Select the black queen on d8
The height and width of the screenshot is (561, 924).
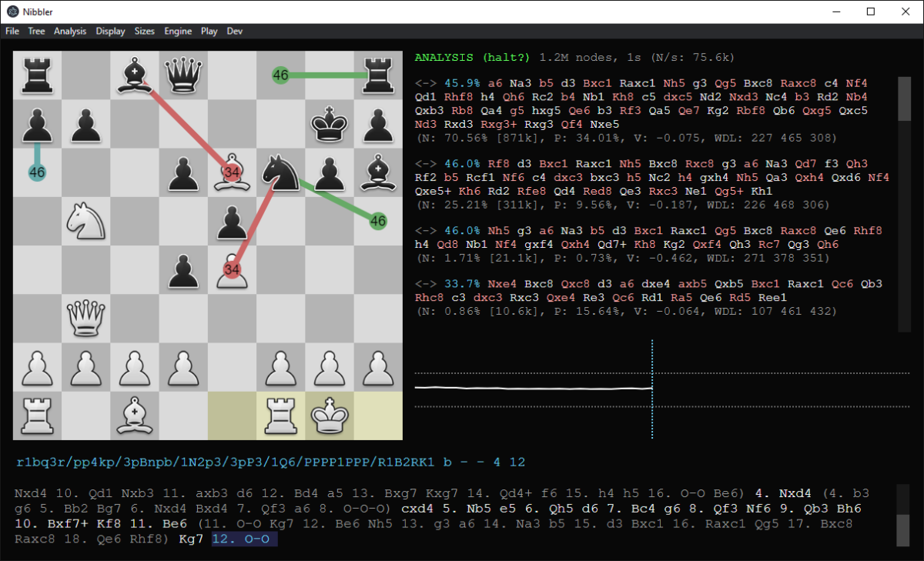coord(183,75)
